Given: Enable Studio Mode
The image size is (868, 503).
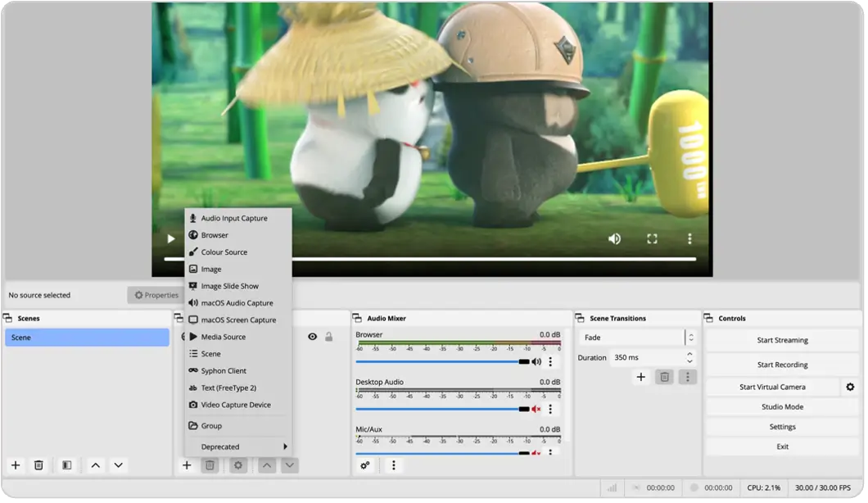Looking at the screenshot, I should (784, 408).
